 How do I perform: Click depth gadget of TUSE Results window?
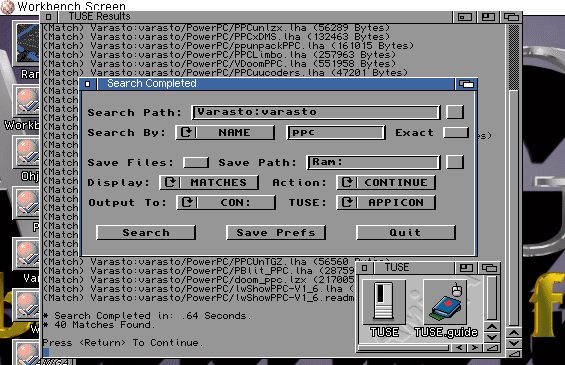[511, 17]
